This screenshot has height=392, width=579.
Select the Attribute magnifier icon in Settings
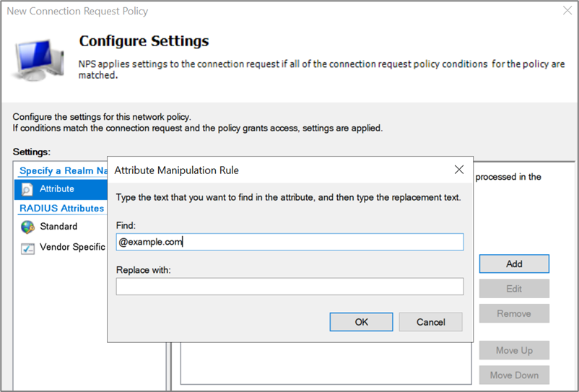pyautogui.click(x=27, y=189)
